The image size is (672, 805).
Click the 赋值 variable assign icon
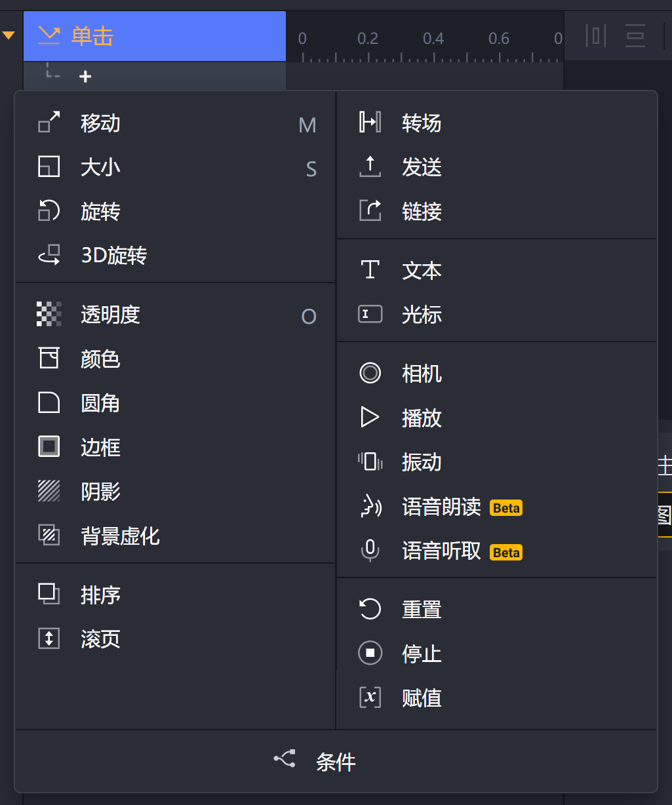[x=370, y=697]
